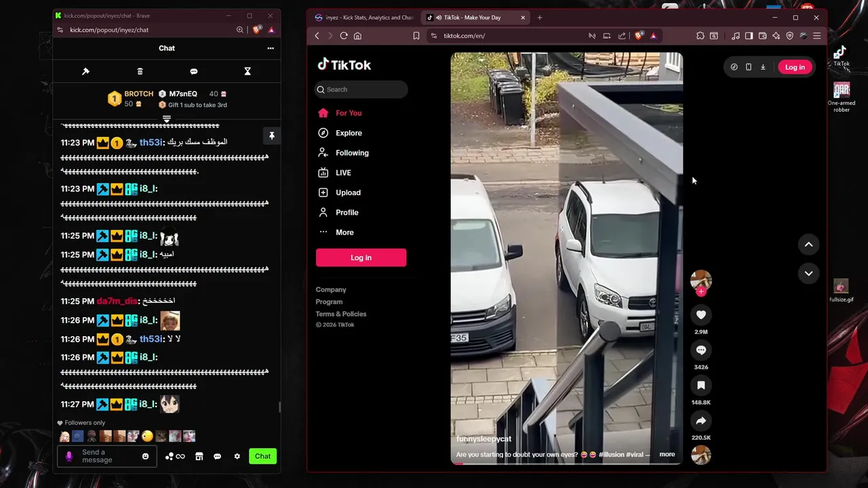Click speech bubble icon in Kick chat top toolbar
This screenshot has height=488, width=868.
point(194,71)
